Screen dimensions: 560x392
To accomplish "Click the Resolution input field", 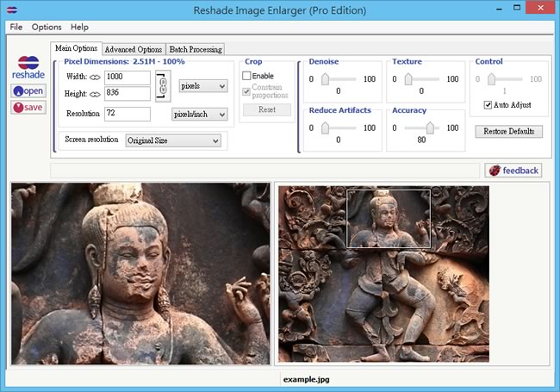I will [x=127, y=114].
